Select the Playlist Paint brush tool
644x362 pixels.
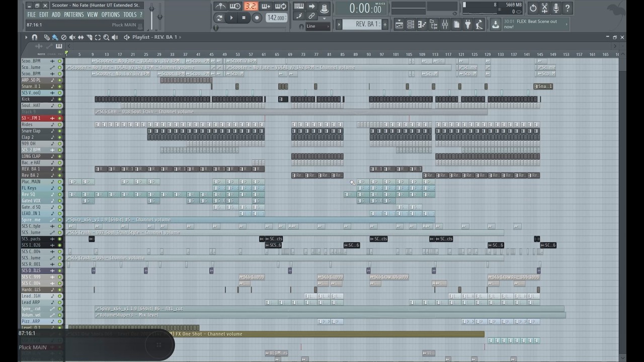coord(54,37)
